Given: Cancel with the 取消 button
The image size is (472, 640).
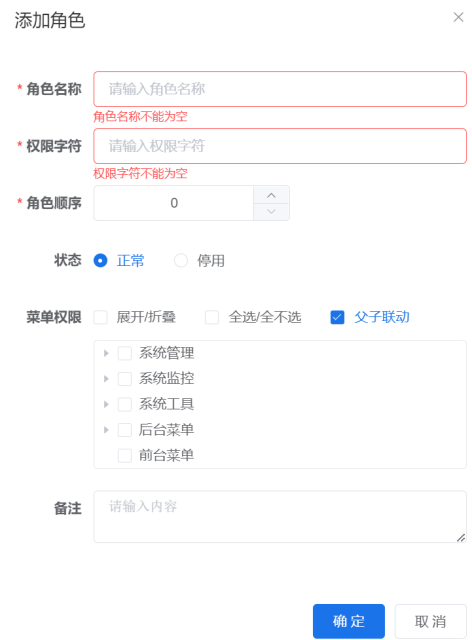Looking at the screenshot, I should point(430,621).
